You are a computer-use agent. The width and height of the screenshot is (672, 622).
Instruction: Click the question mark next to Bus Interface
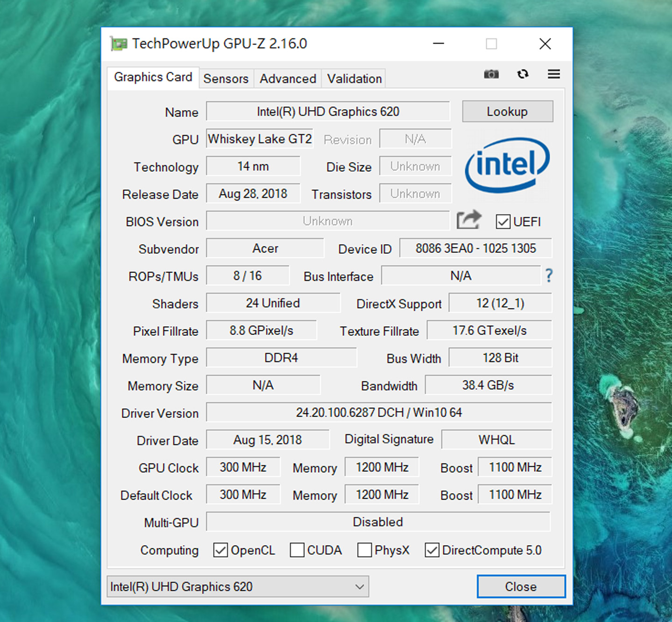(x=549, y=276)
